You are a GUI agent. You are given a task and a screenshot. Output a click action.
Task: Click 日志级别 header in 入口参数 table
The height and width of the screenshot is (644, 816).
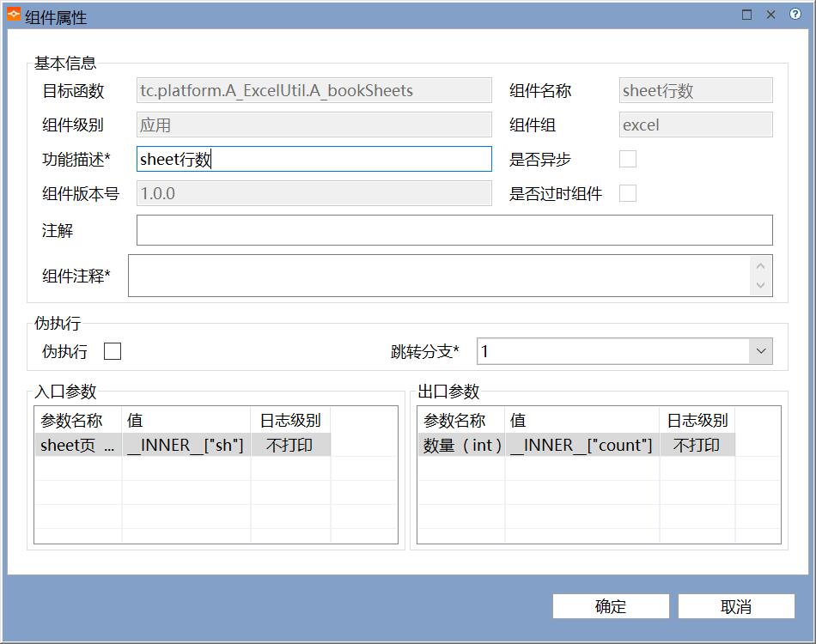coord(290,420)
